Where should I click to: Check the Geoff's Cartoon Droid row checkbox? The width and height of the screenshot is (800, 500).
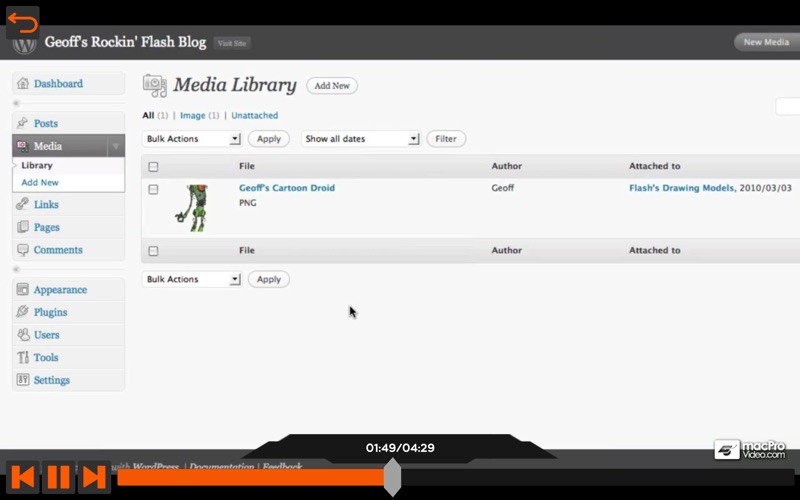(x=153, y=189)
